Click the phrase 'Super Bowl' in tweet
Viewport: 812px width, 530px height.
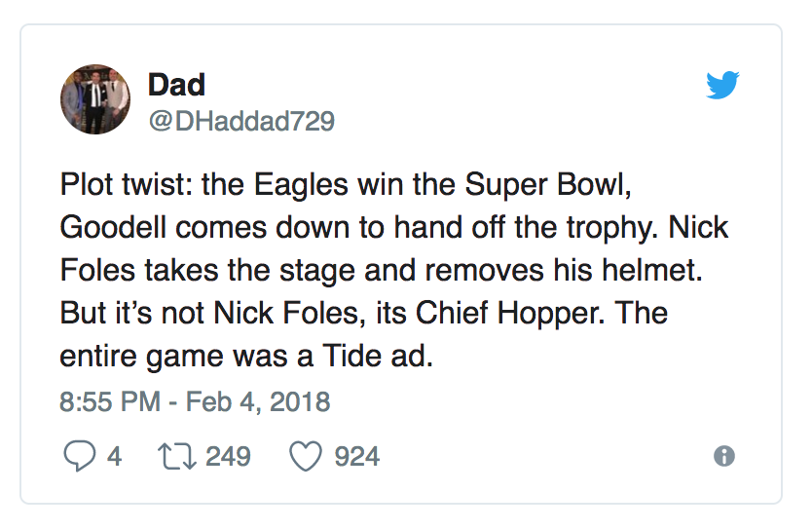(x=547, y=186)
